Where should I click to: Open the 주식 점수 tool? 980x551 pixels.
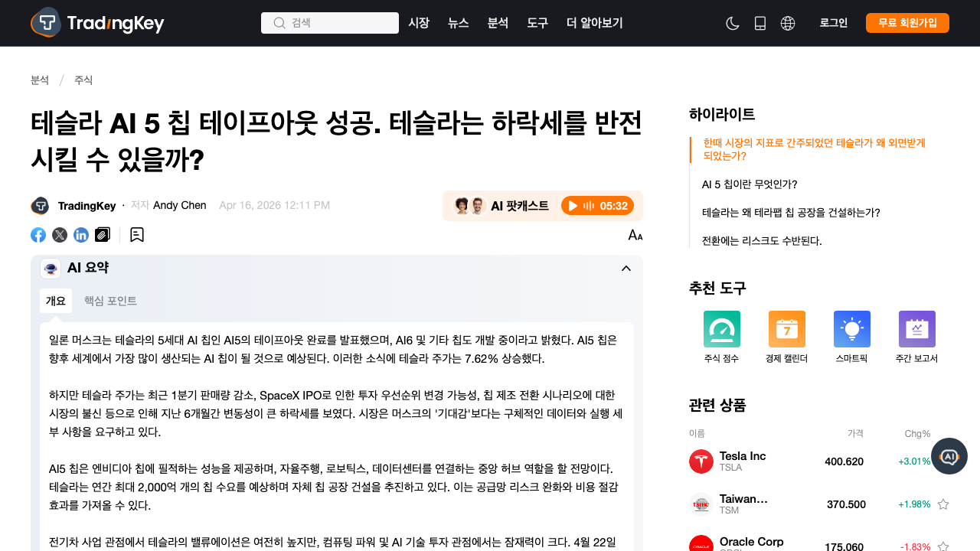(x=722, y=337)
